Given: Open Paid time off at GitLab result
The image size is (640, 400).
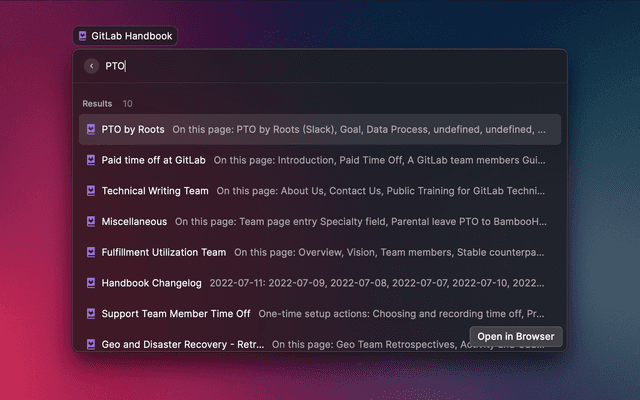Looking at the screenshot, I should pyautogui.click(x=153, y=160).
